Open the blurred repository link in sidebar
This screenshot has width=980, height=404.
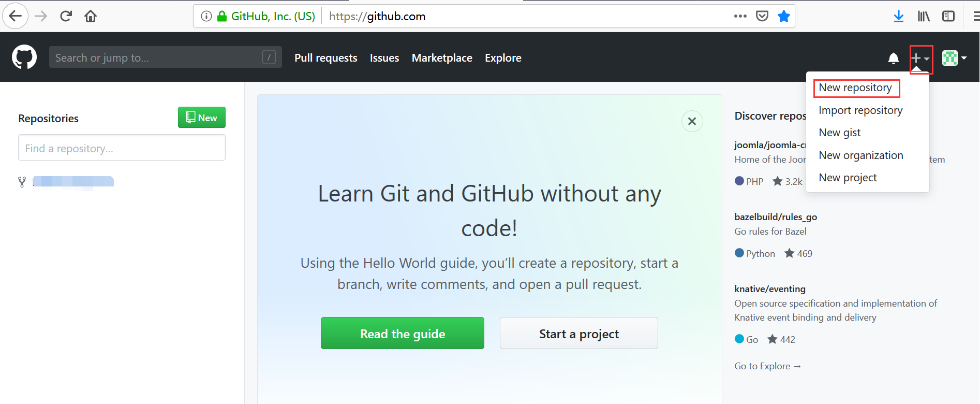pyautogui.click(x=73, y=181)
